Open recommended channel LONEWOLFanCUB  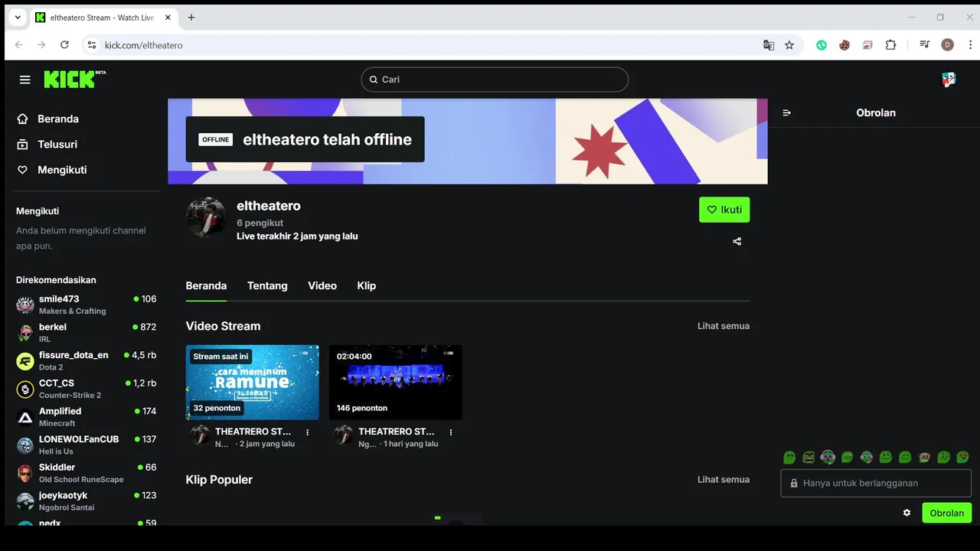(x=87, y=445)
